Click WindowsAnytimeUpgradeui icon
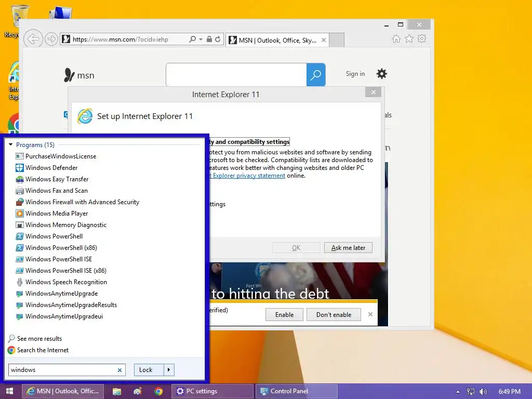 click(20, 316)
